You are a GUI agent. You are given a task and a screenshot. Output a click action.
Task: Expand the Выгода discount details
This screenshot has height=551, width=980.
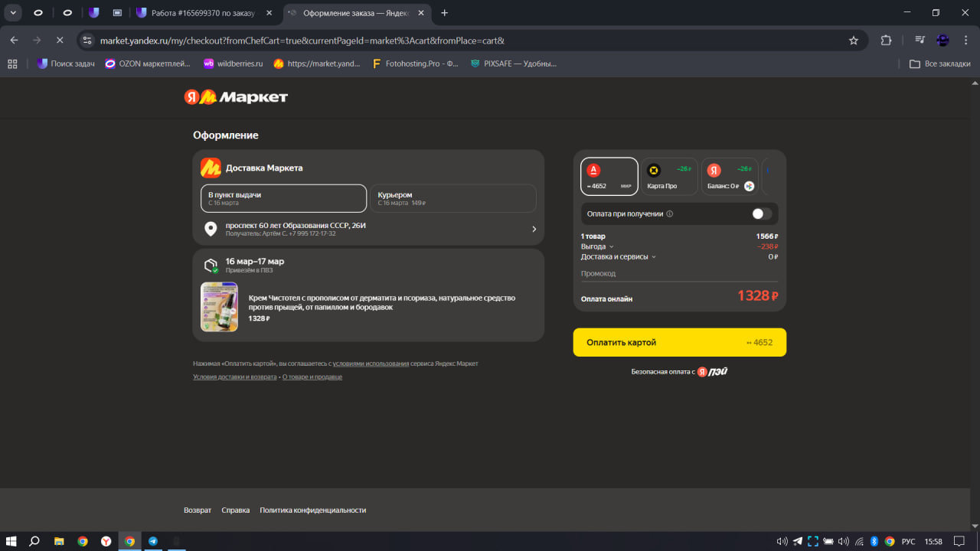[x=597, y=246]
